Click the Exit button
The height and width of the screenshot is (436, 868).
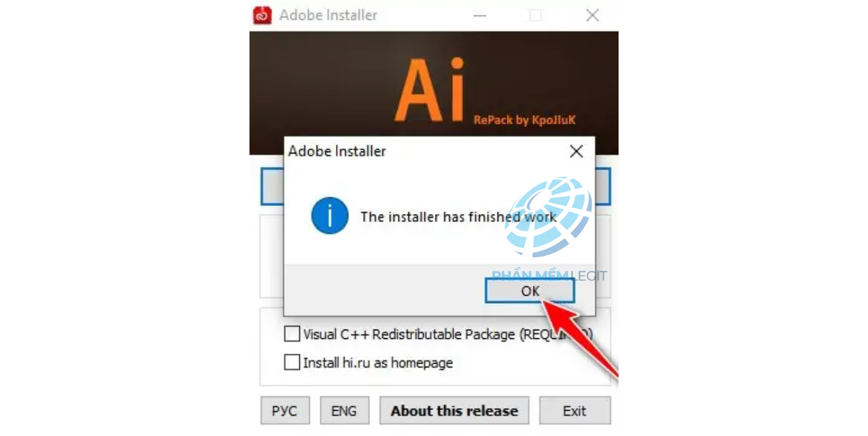point(575,411)
